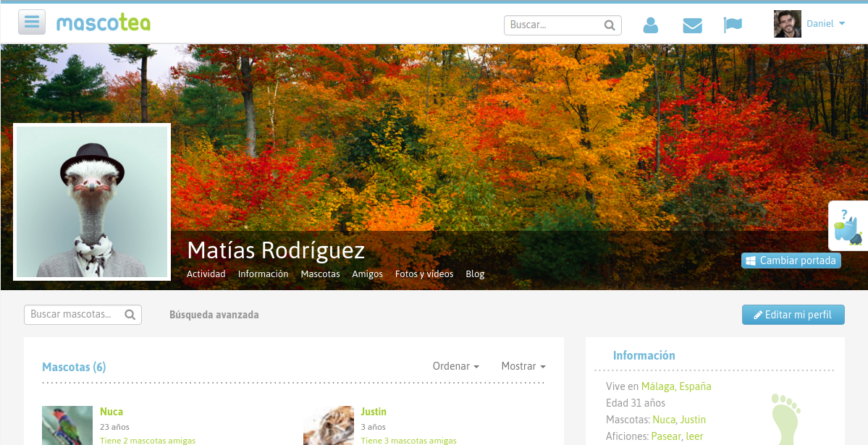
Task: Go to the Fotos y vídeos tab
Action: (424, 274)
